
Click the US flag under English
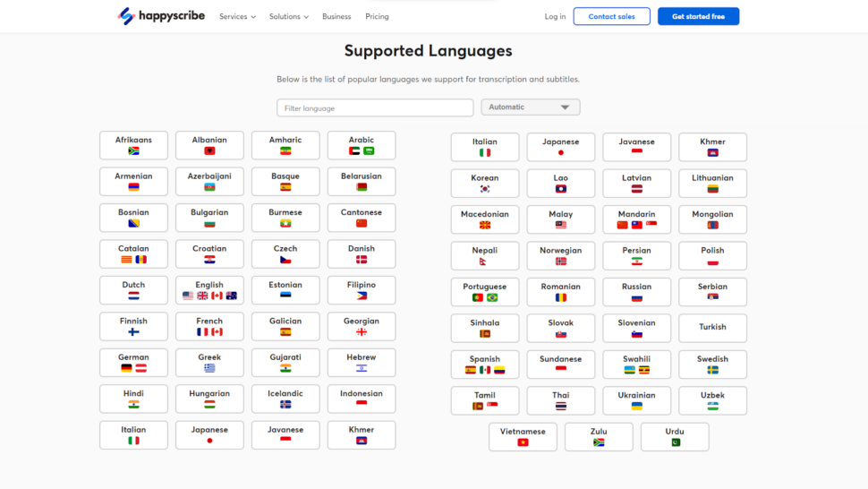click(x=188, y=296)
